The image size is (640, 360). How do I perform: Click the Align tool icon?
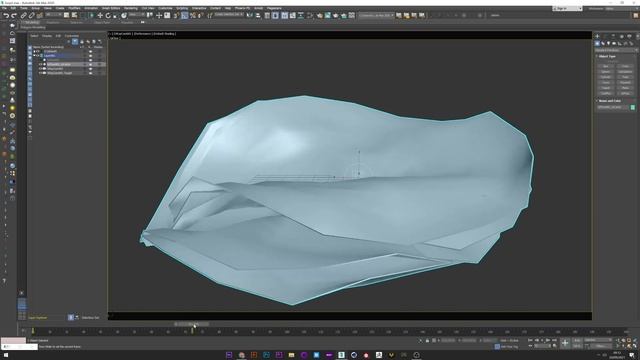[258, 15]
